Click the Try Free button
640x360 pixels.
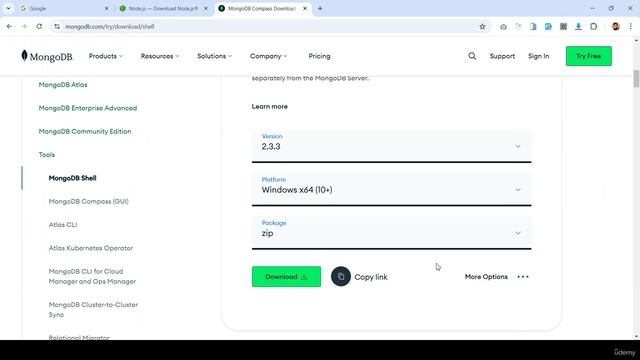coord(589,56)
